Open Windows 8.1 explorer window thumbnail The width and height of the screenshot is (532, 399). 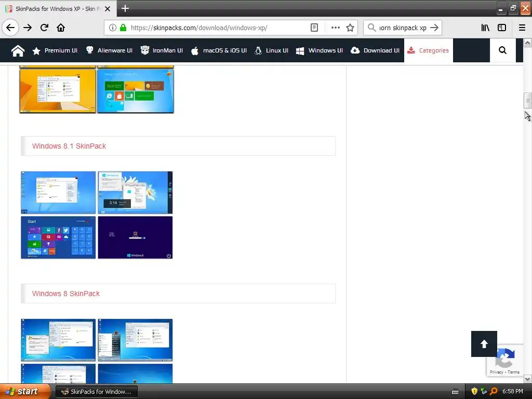tap(58, 193)
